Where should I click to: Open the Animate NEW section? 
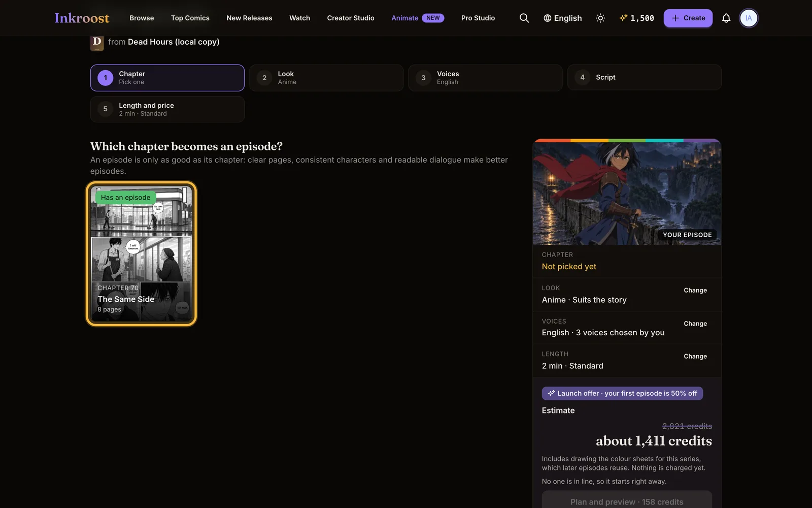click(418, 18)
